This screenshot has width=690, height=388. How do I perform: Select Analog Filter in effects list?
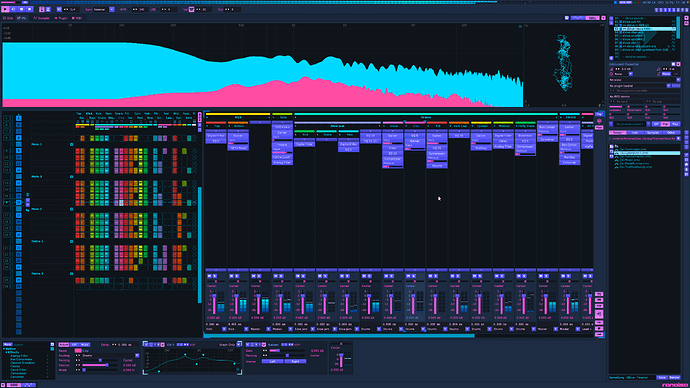pos(19,356)
